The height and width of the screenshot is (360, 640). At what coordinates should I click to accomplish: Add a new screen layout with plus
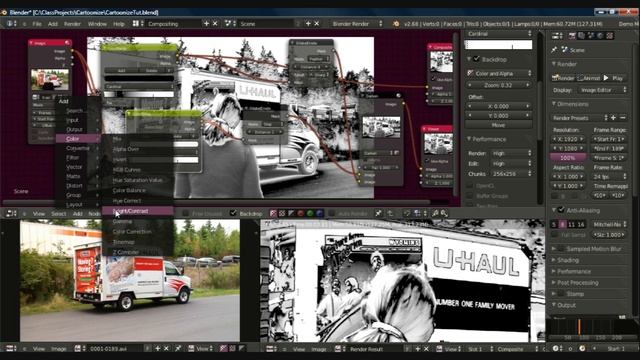point(206,24)
